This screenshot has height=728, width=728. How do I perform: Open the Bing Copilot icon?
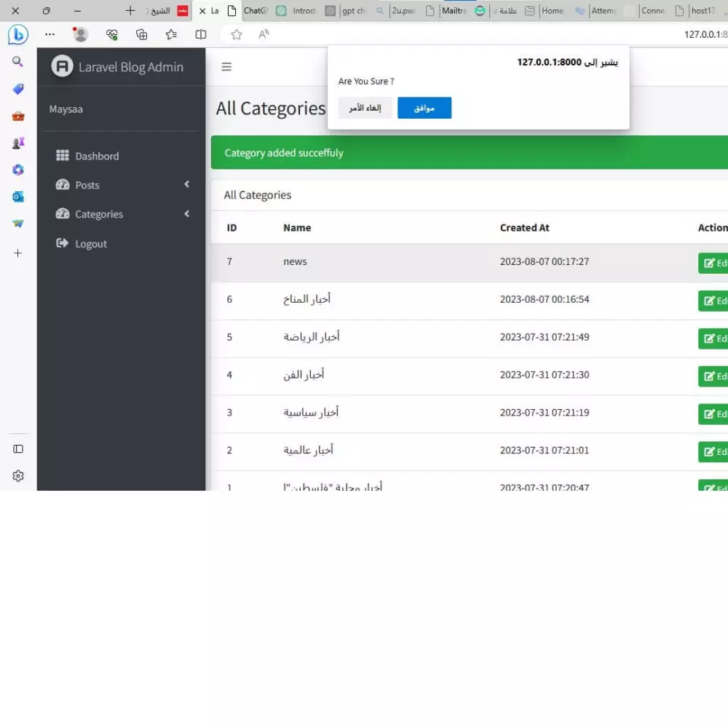click(17, 34)
